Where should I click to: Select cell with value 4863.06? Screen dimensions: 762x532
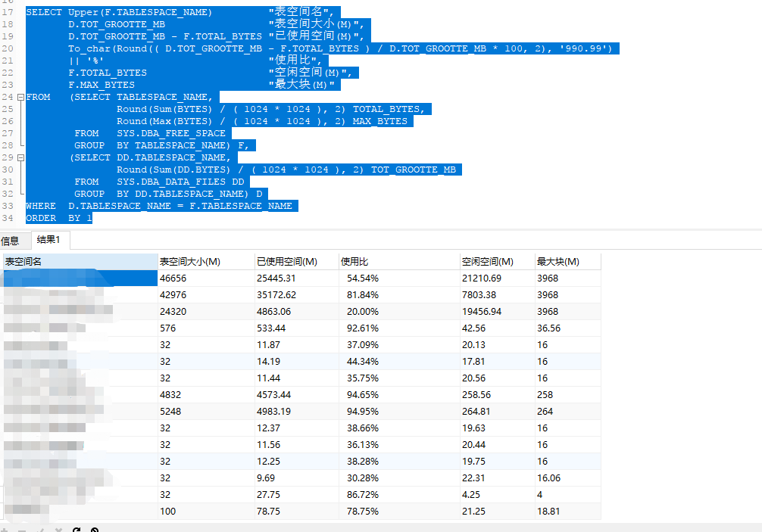(x=296, y=311)
